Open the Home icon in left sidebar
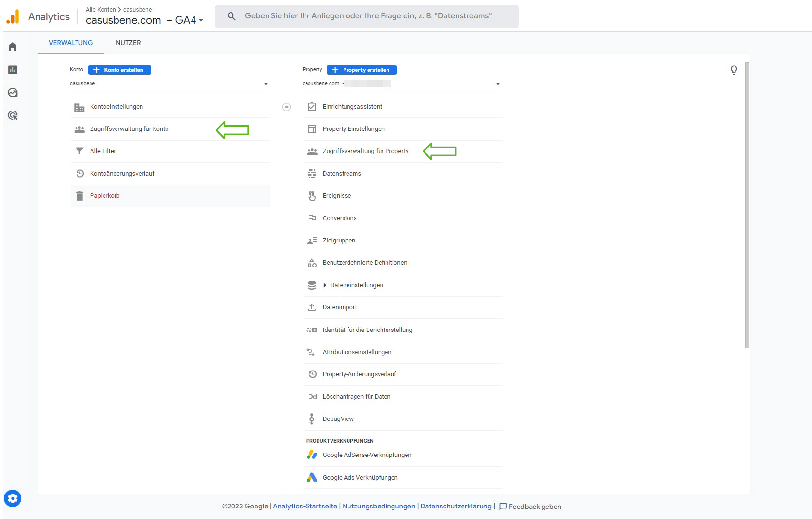The height and width of the screenshot is (519, 812). click(x=13, y=47)
